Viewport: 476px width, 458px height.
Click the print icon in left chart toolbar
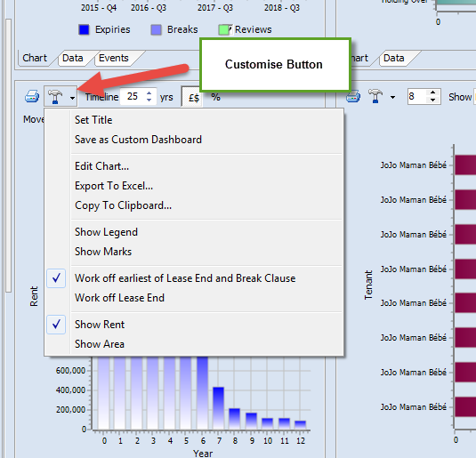click(x=32, y=97)
